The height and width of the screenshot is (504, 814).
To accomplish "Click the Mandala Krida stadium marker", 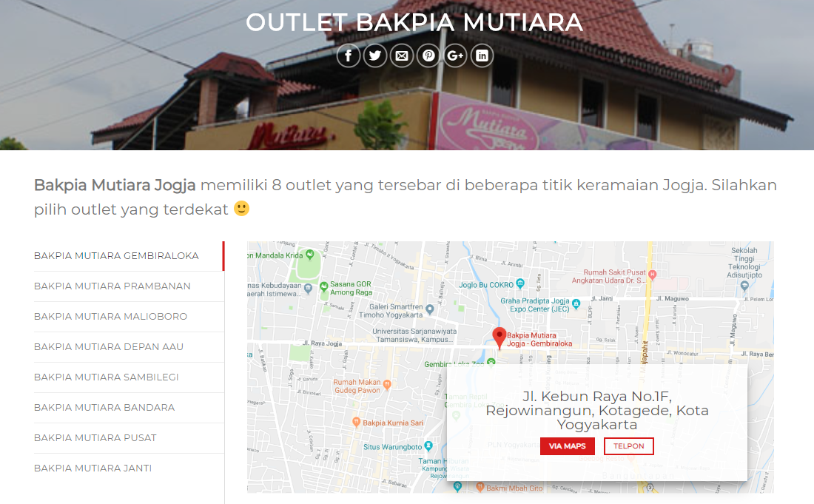I will click(310, 255).
